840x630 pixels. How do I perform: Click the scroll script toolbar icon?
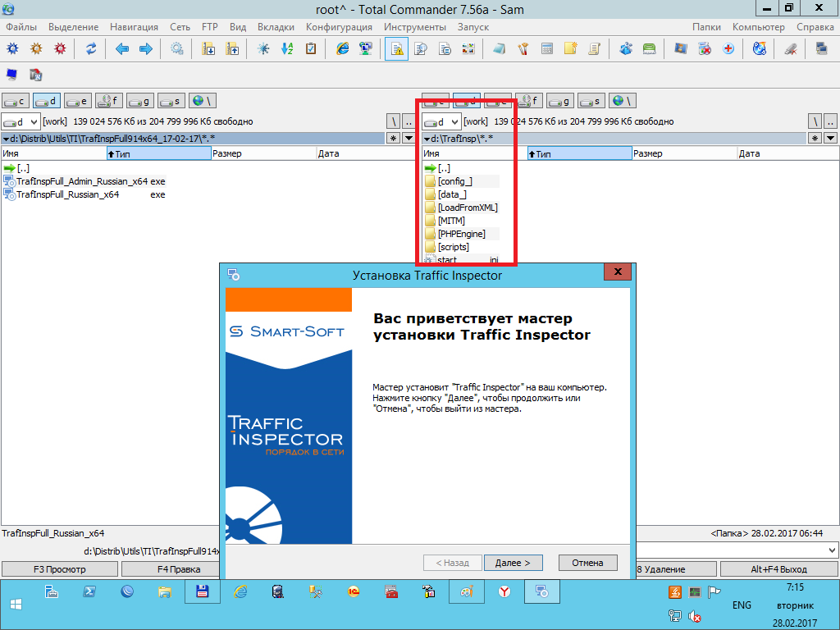coord(594,48)
